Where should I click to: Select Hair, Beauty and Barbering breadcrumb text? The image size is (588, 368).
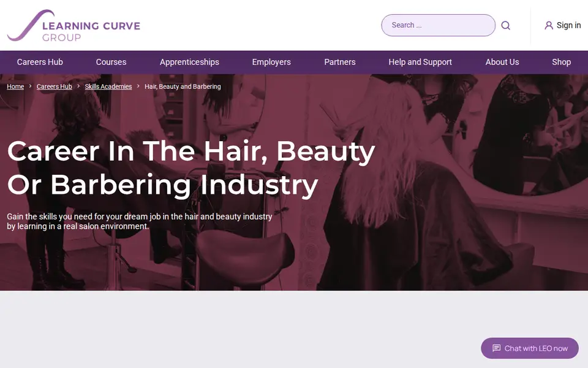[183, 86]
